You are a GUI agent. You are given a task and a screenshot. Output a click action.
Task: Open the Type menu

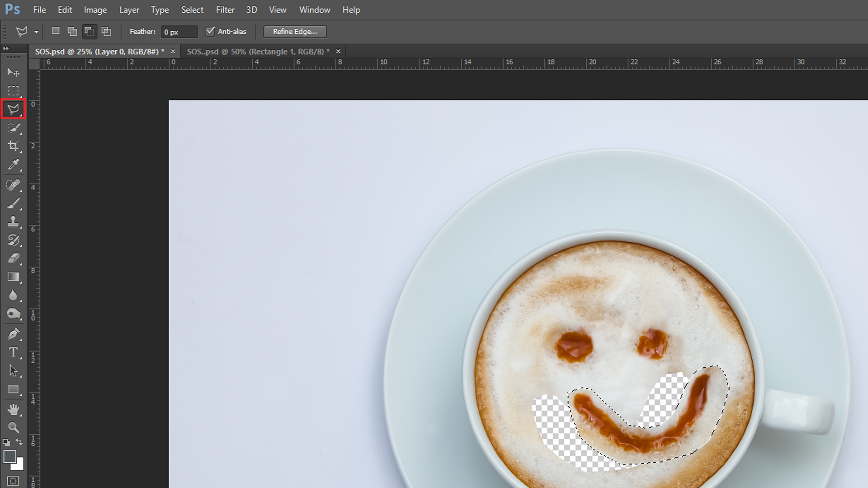coord(160,9)
